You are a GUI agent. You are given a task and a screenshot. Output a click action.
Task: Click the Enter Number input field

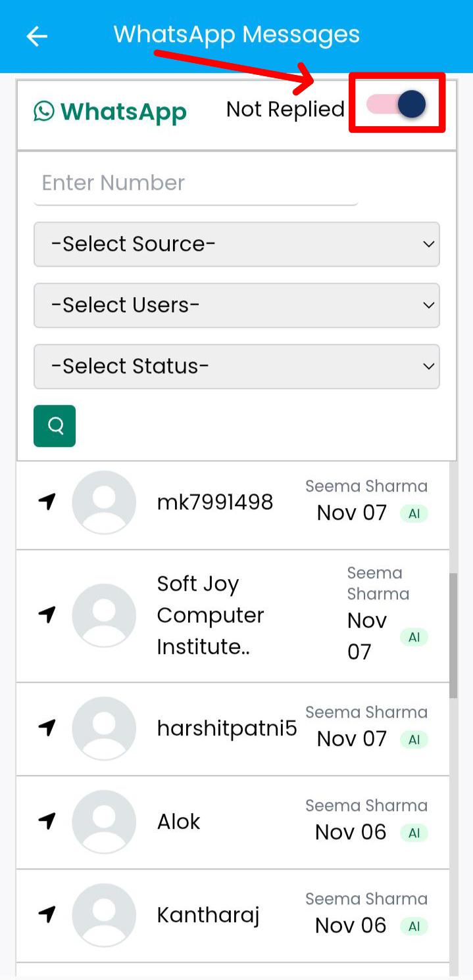(195, 183)
